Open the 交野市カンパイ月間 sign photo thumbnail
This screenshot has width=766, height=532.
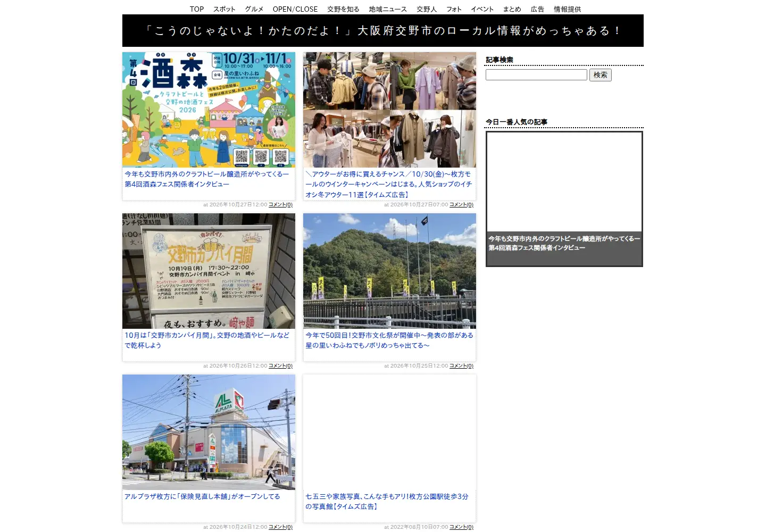click(x=209, y=271)
